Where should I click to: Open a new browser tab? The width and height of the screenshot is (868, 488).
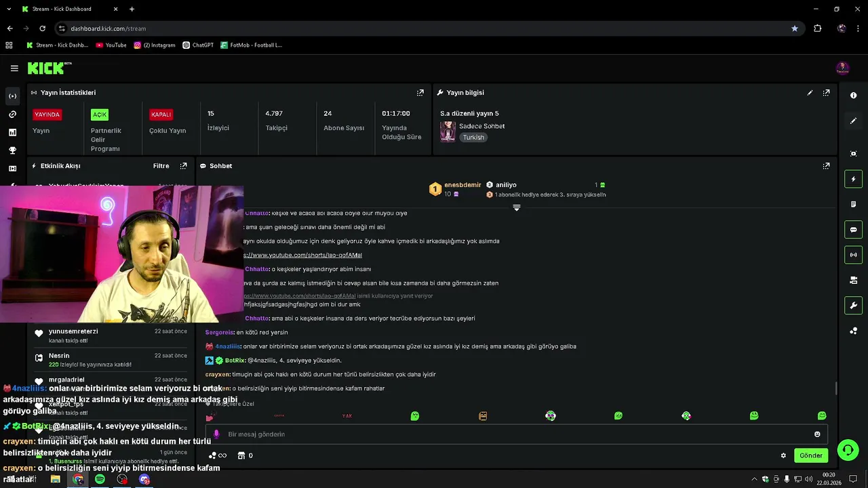click(x=132, y=9)
